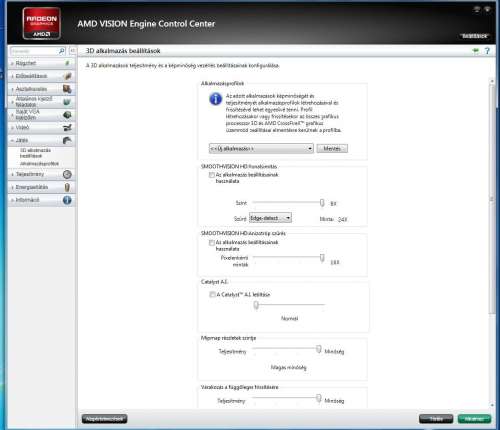The height and width of the screenshot is (430, 500).
Task: Select 3D alkalmazás beállítások sidebar item
Action: [35, 153]
